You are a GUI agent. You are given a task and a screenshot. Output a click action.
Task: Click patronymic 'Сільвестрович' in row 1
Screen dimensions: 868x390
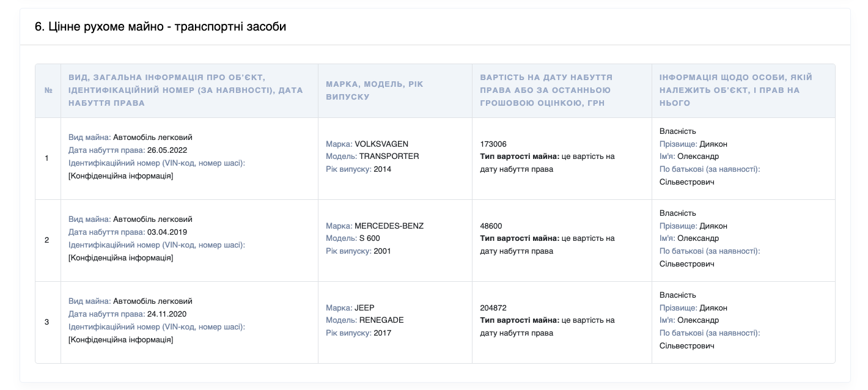(x=687, y=182)
